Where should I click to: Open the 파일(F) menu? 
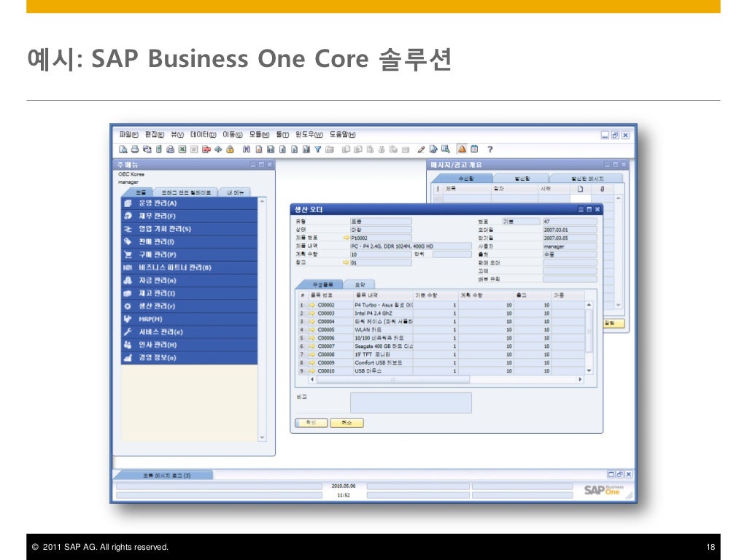[128, 135]
